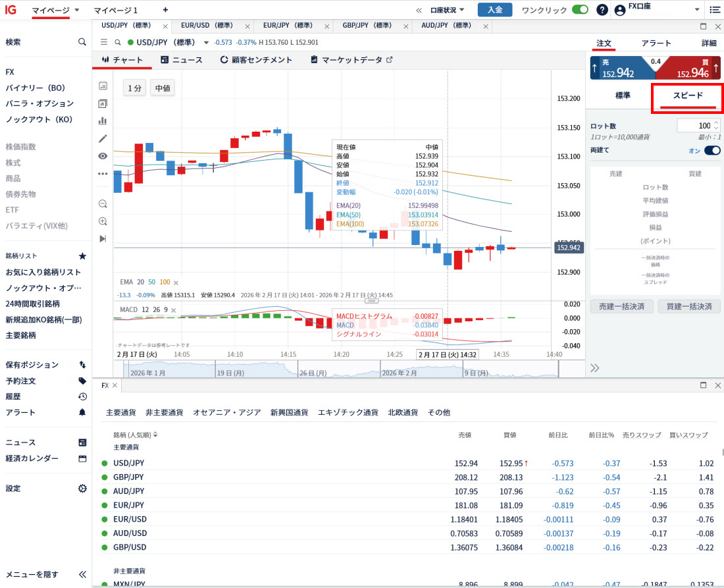
Task: Click the settings gear icon in sidebar
Action: [82, 489]
